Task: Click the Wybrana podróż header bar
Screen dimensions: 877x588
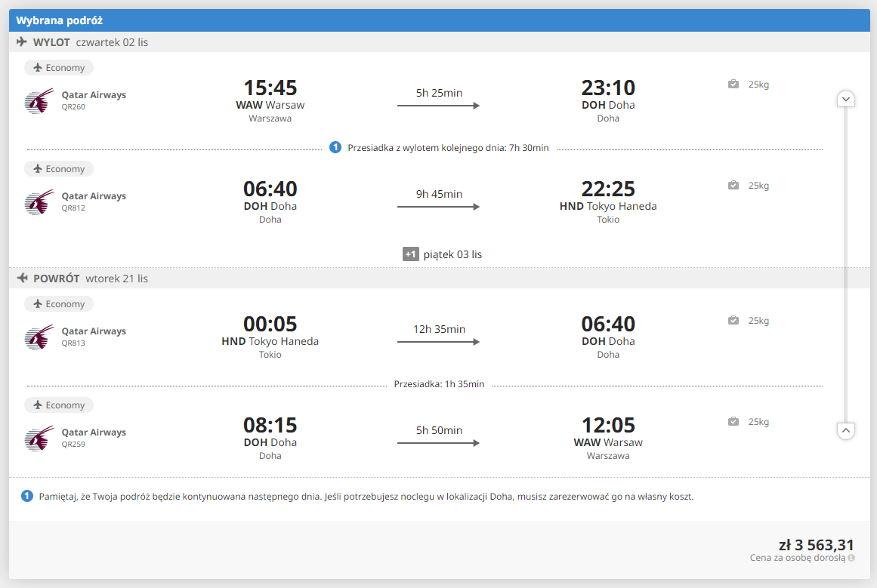Action: pyautogui.click(x=439, y=20)
